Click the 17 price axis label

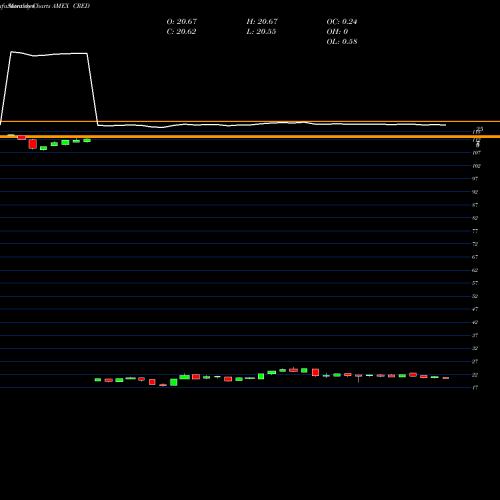475,387
